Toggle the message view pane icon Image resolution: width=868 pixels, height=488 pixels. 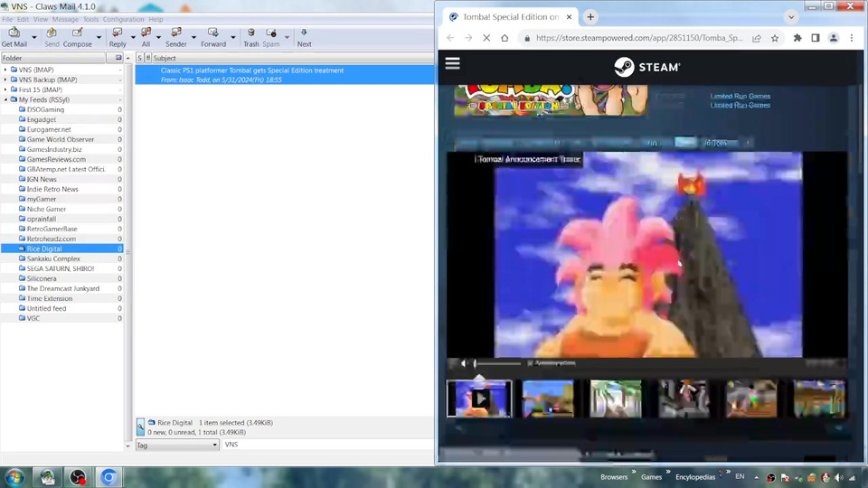click(140, 427)
